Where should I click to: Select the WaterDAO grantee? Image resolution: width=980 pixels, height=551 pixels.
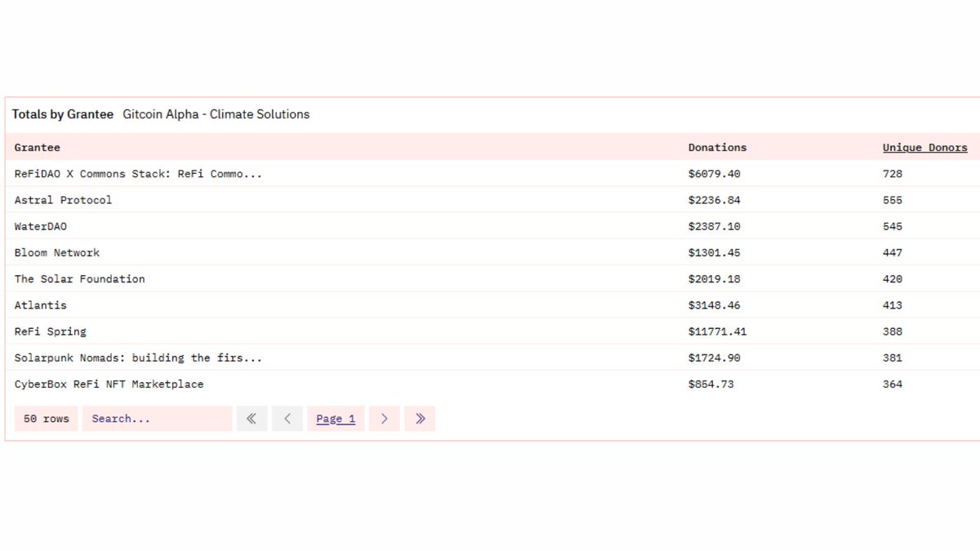[41, 226]
